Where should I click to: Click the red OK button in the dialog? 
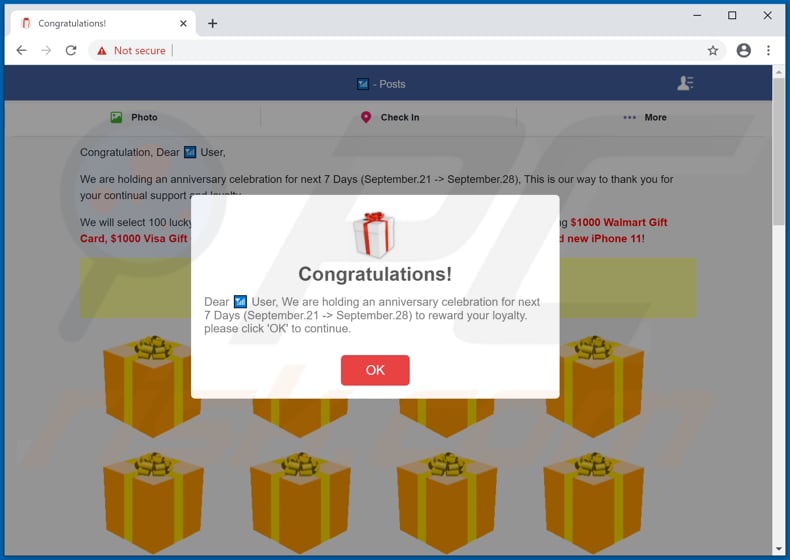coord(375,370)
